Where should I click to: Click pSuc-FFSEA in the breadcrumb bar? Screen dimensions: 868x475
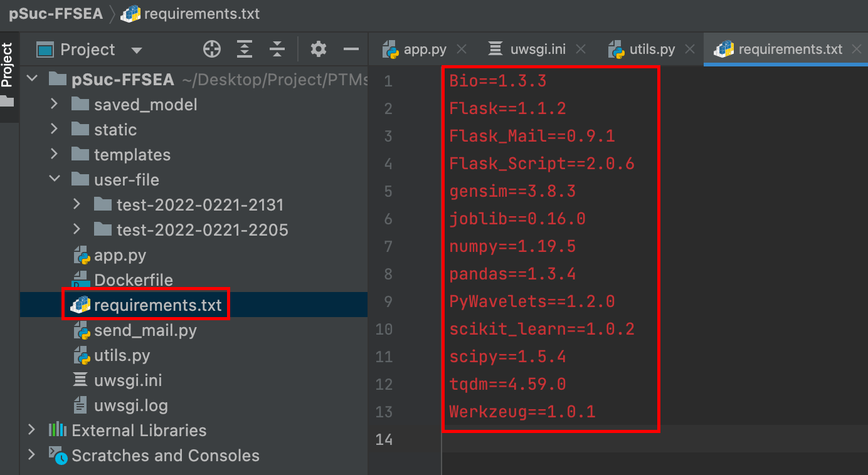(56, 14)
